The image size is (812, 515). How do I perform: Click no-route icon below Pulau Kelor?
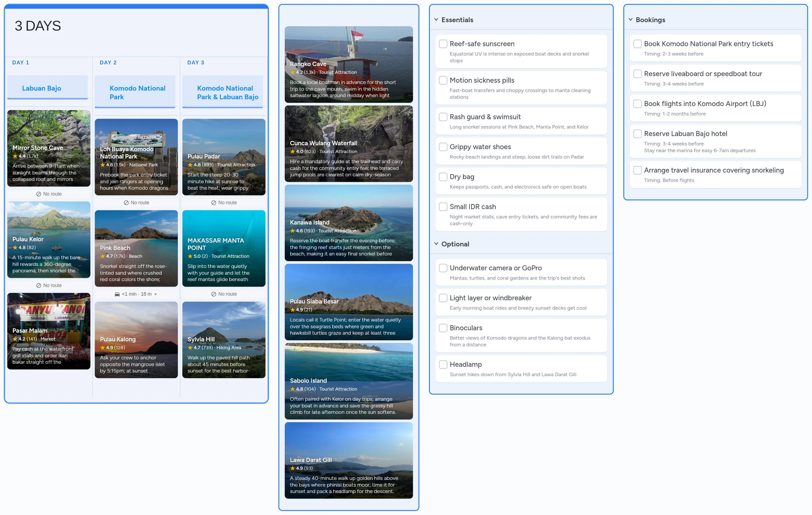pyautogui.click(x=38, y=285)
